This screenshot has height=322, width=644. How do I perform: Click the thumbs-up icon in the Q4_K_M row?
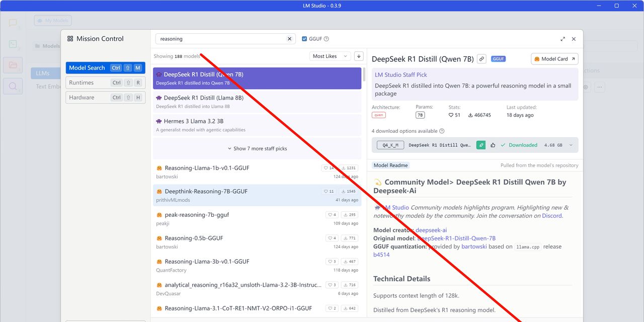(x=493, y=145)
